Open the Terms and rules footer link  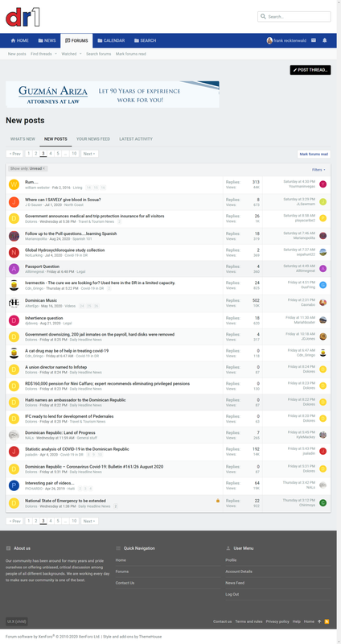pyautogui.click(x=249, y=621)
